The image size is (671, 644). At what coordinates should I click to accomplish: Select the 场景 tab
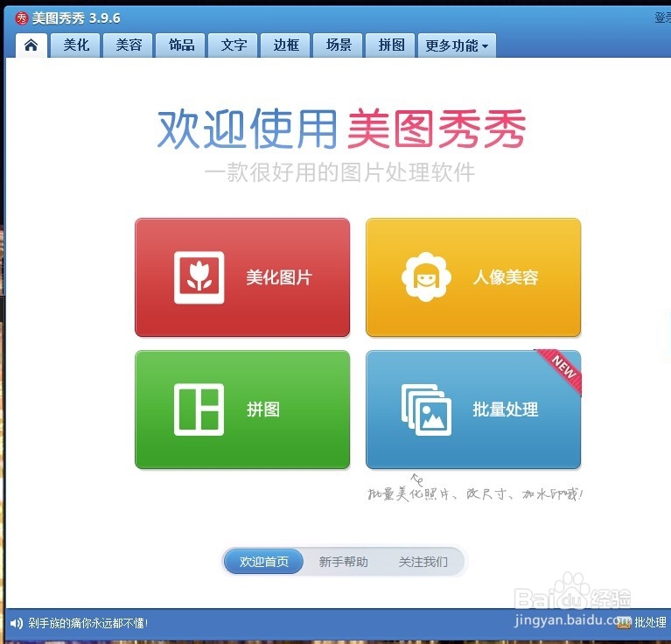tap(339, 45)
